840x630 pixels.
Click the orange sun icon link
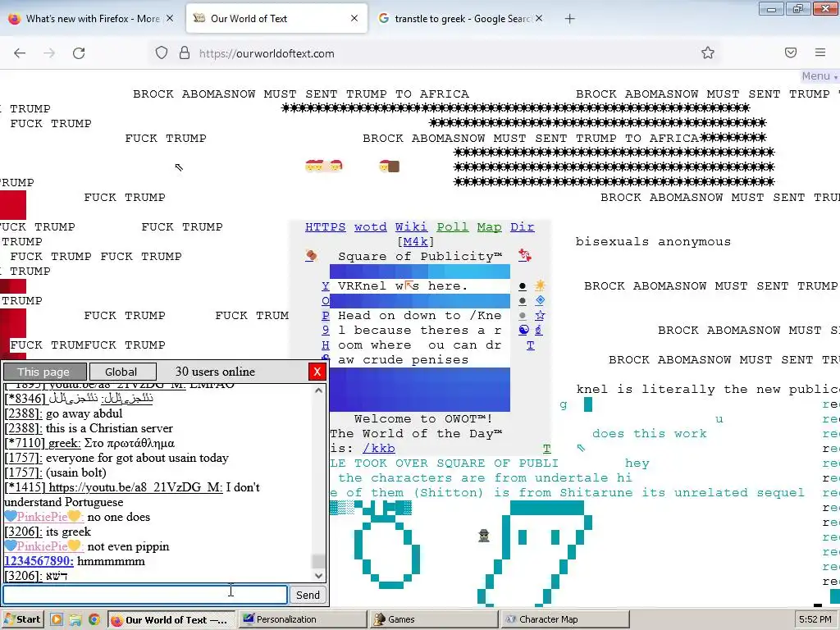coord(540,285)
